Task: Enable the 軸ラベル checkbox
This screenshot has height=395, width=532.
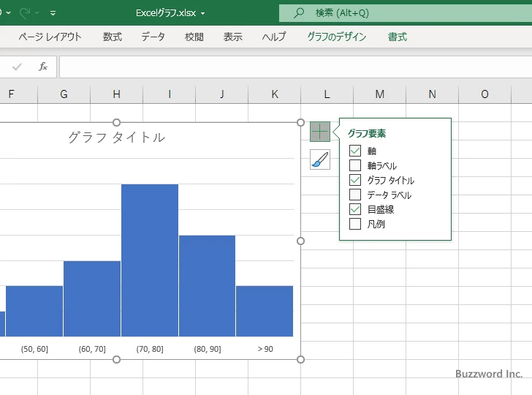Action: coord(355,165)
